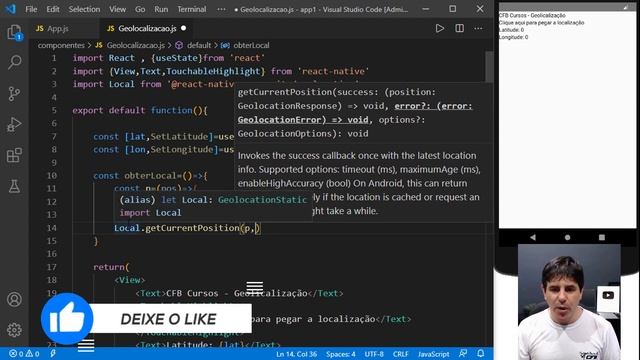Open the Explorer view in the activity bar
This screenshot has height=360, width=640.
[x=14, y=32]
